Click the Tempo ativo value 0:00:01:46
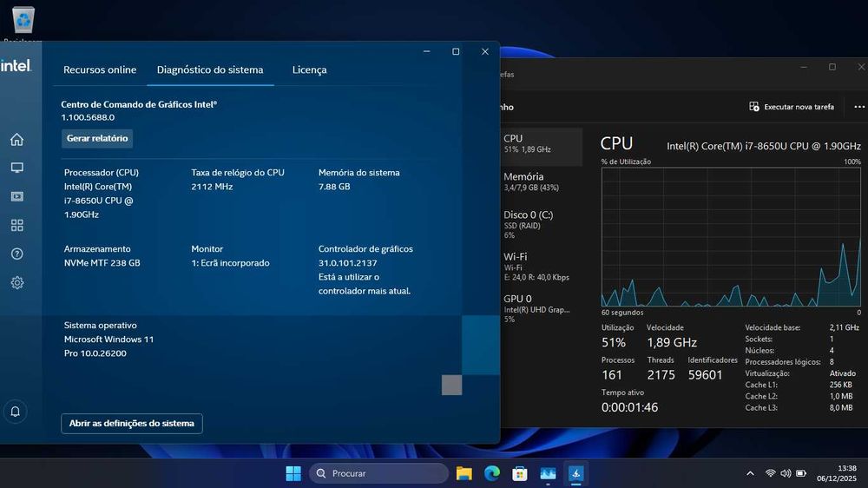Screen dimensions: 868x488 (630, 407)
